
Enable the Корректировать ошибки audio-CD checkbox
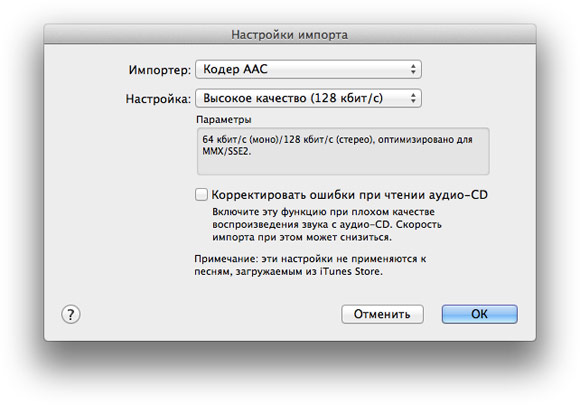(201, 195)
